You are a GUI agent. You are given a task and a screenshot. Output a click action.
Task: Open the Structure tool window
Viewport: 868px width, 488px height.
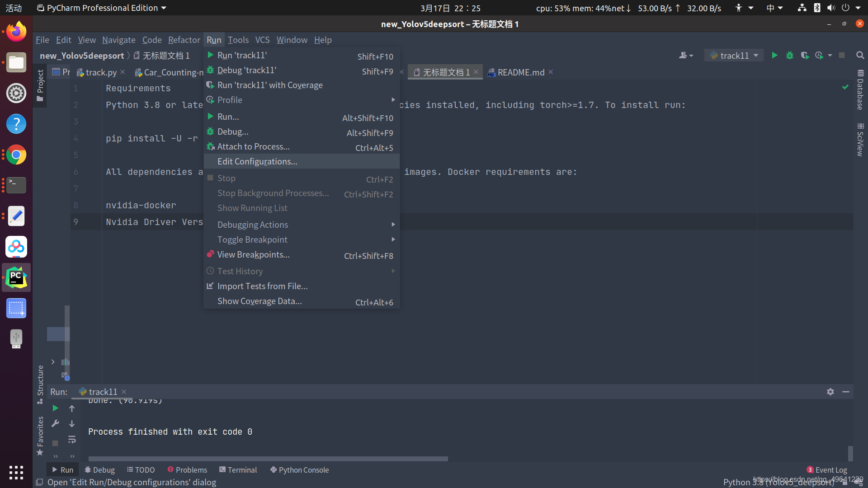40,384
